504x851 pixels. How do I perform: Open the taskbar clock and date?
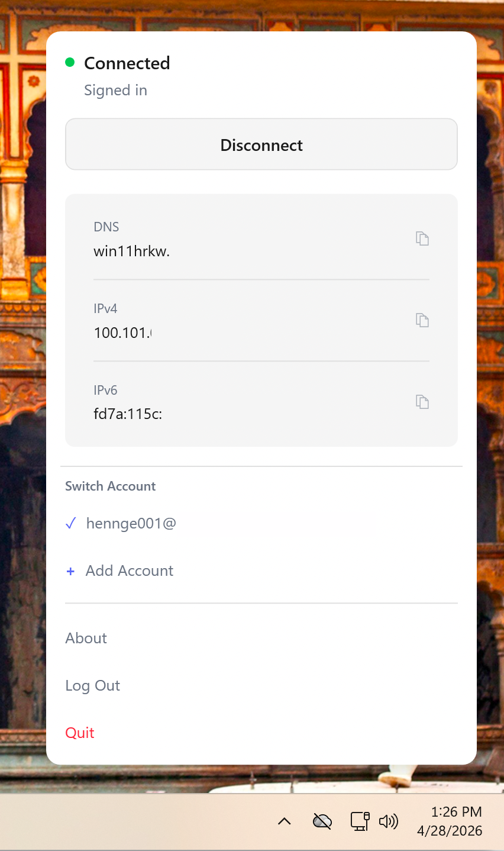pyautogui.click(x=450, y=821)
